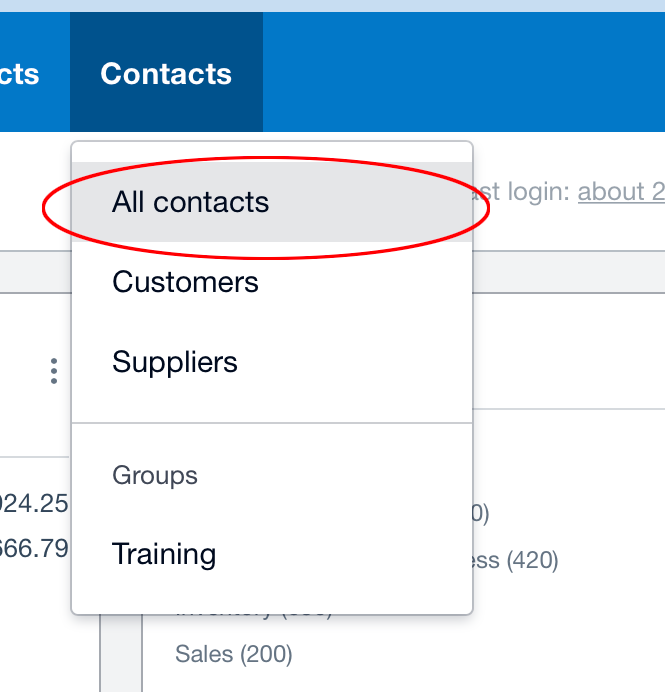665x692 pixels.
Task: Click the balance amount ending in 66.79
Action: [35, 548]
